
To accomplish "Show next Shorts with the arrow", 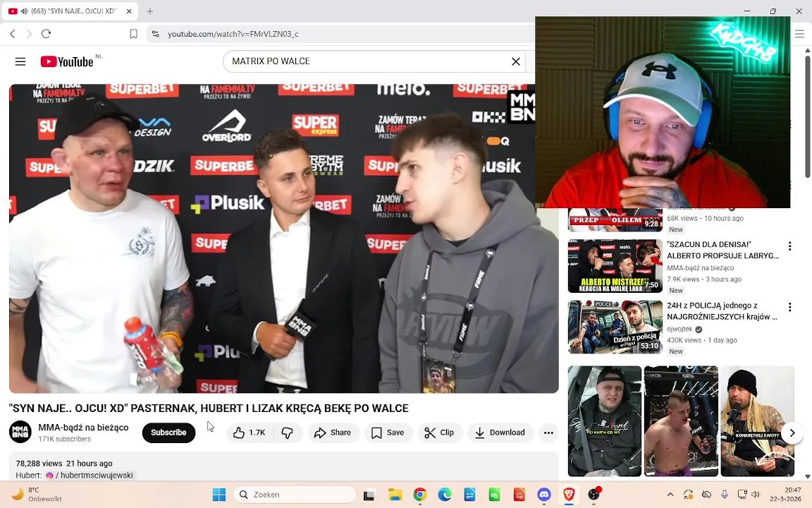I will point(792,433).
